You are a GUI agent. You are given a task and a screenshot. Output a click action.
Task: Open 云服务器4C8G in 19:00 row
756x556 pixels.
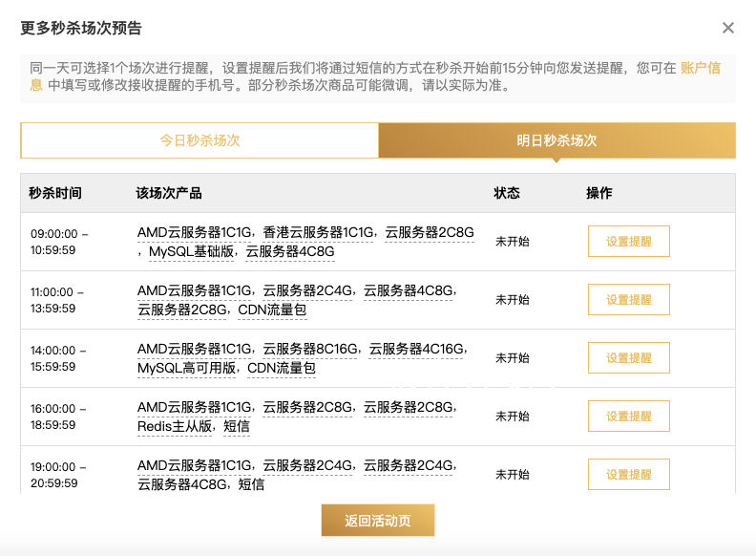pos(182,484)
